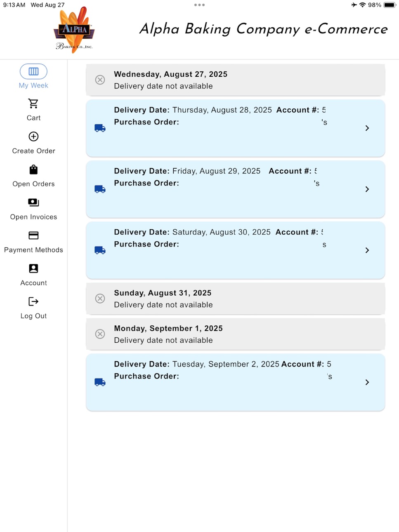
Task: View Open Invoices money icon
Action: [x=33, y=202]
